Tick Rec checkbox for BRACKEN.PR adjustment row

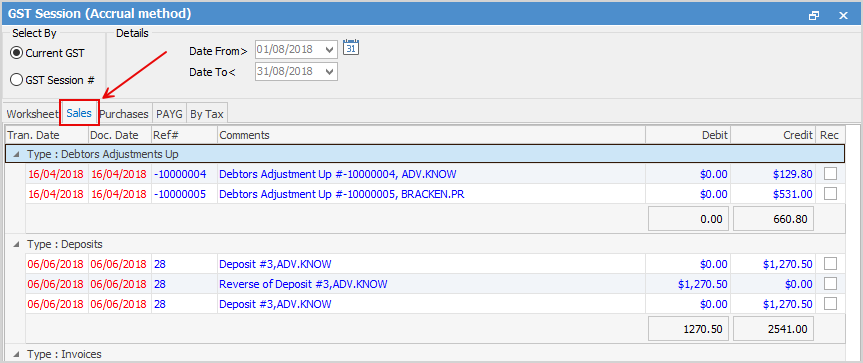pyautogui.click(x=830, y=194)
